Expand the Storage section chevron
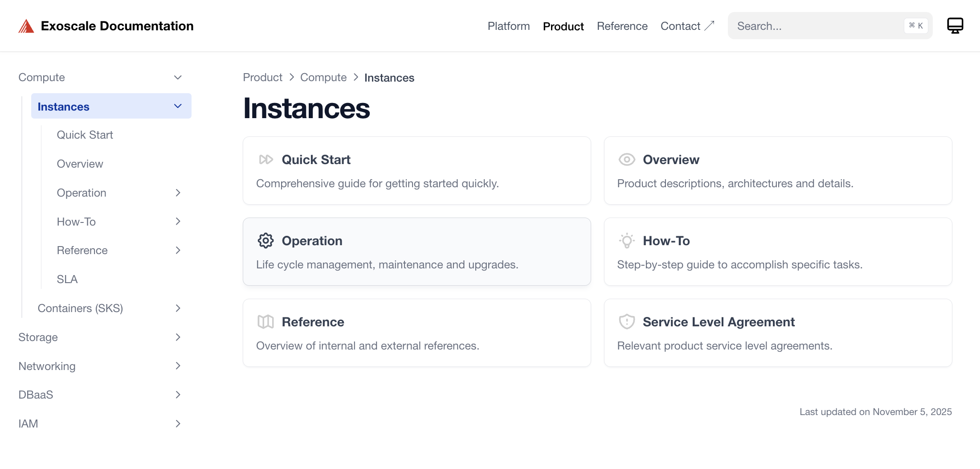This screenshot has width=980, height=469. click(x=178, y=337)
